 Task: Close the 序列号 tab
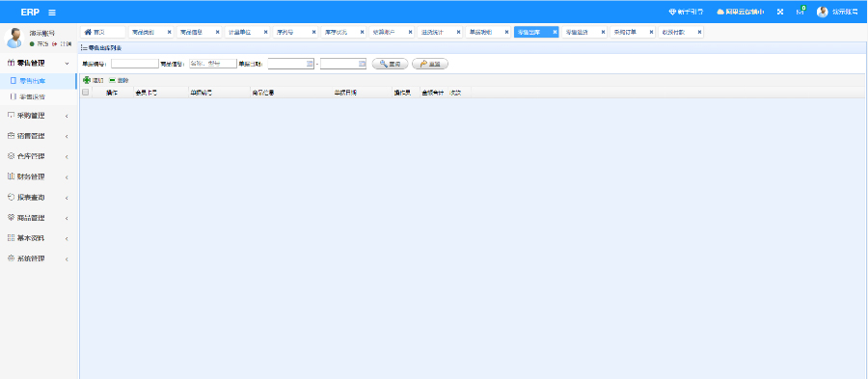pos(313,32)
